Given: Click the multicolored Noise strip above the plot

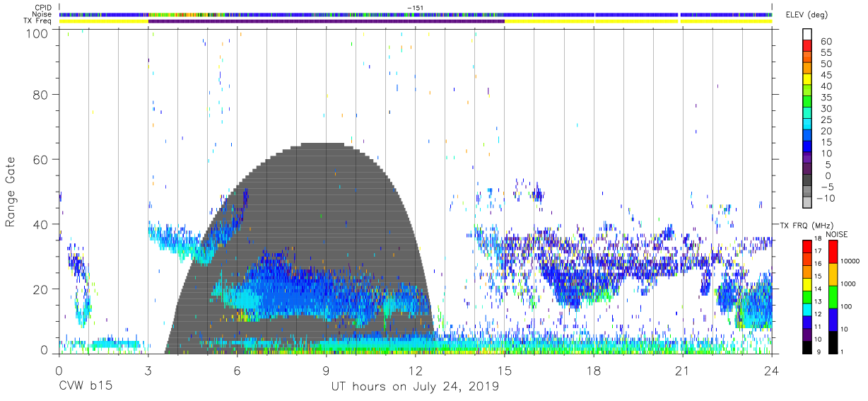Looking at the screenshot, I should pos(416,14).
